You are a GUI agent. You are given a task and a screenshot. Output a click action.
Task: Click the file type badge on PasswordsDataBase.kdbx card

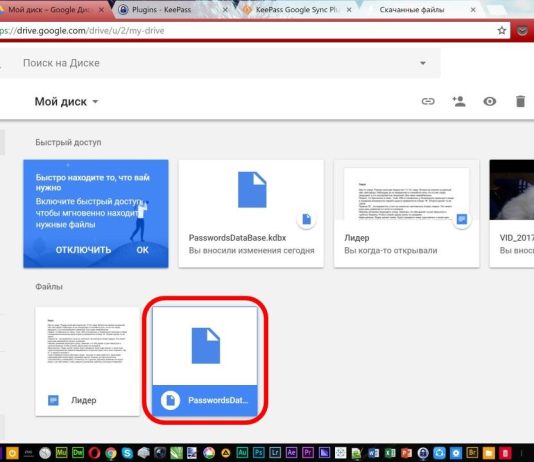pyautogui.click(x=307, y=219)
